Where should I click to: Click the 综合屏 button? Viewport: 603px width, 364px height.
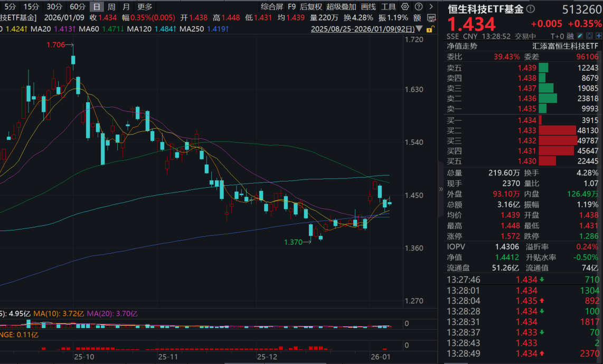tap(272, 7)
